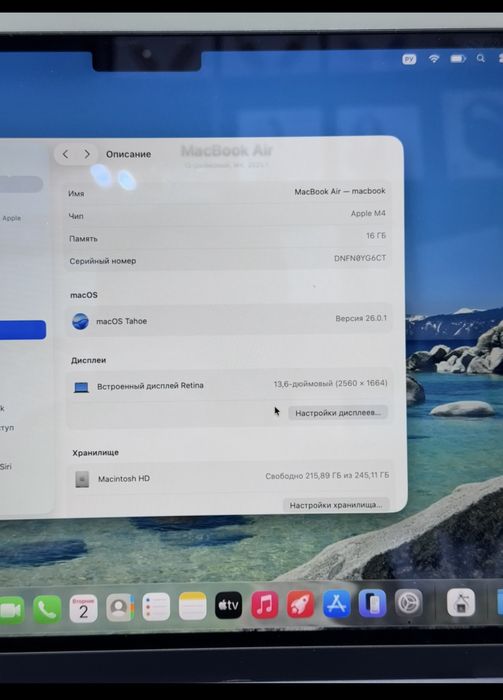
Task: Click the macOS Tahoe round logo icon
Action: coord(80,321)
